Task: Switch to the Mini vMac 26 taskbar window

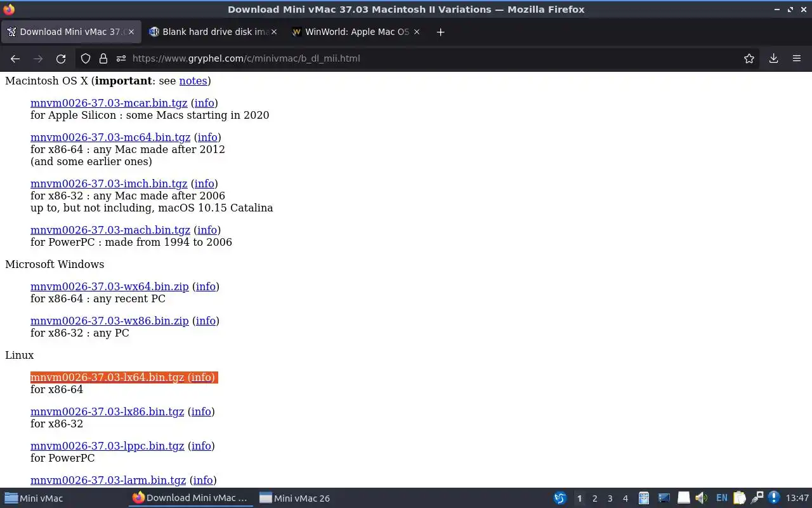Action: 317,498
